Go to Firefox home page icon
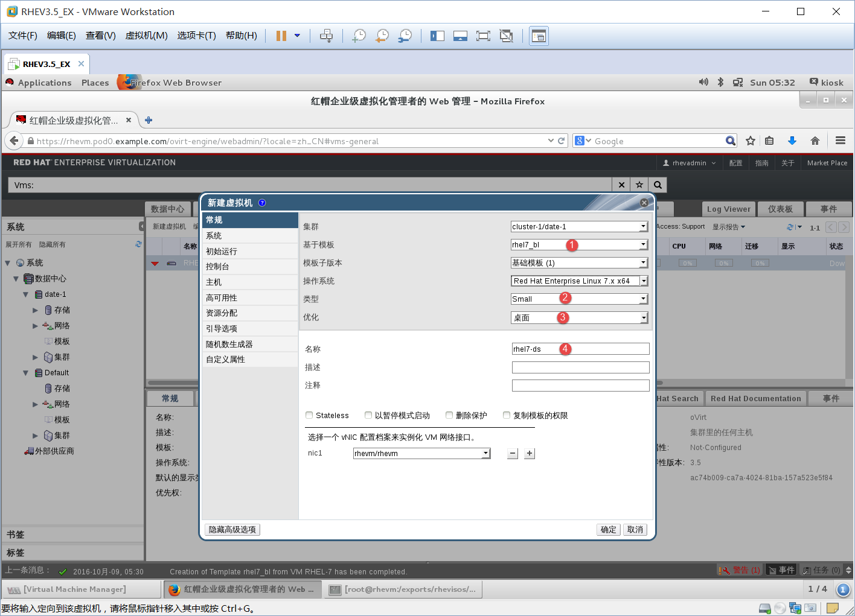 (x=815, y=141)
